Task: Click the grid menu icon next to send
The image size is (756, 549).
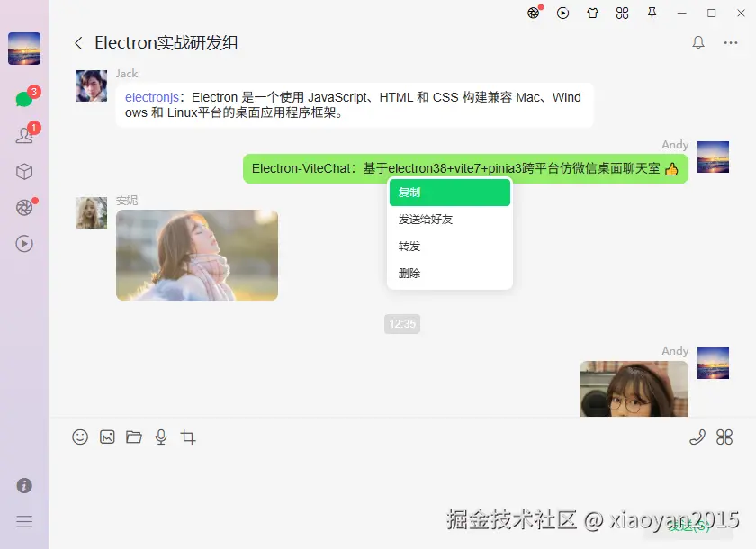Action: coord(724,436)
